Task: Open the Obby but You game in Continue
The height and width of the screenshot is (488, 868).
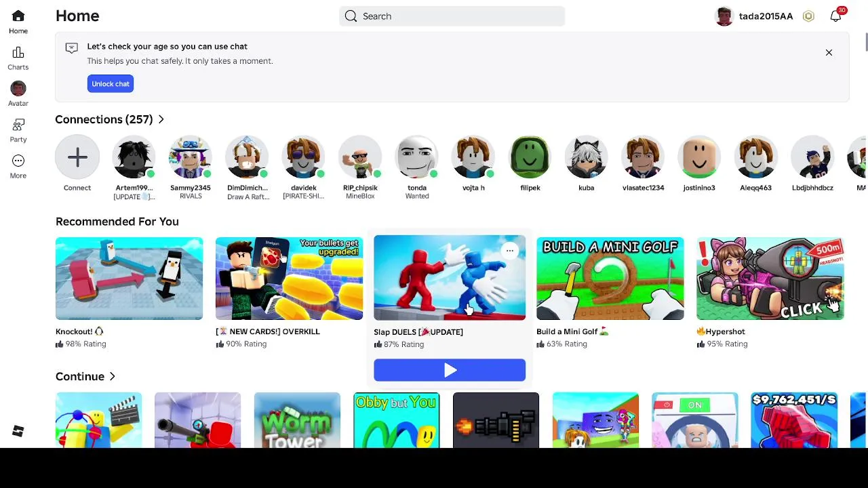Action: coord(397,420)
